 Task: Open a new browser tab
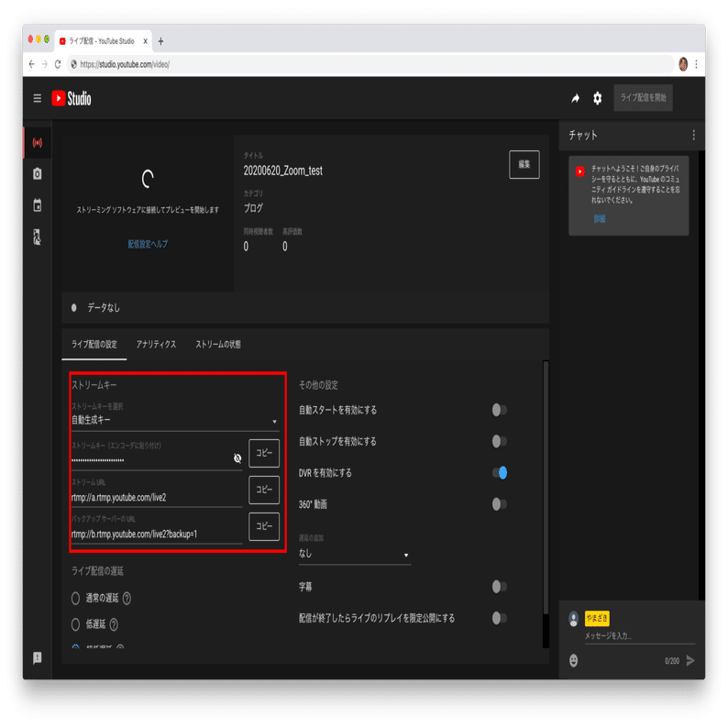[x=160, y=41]
